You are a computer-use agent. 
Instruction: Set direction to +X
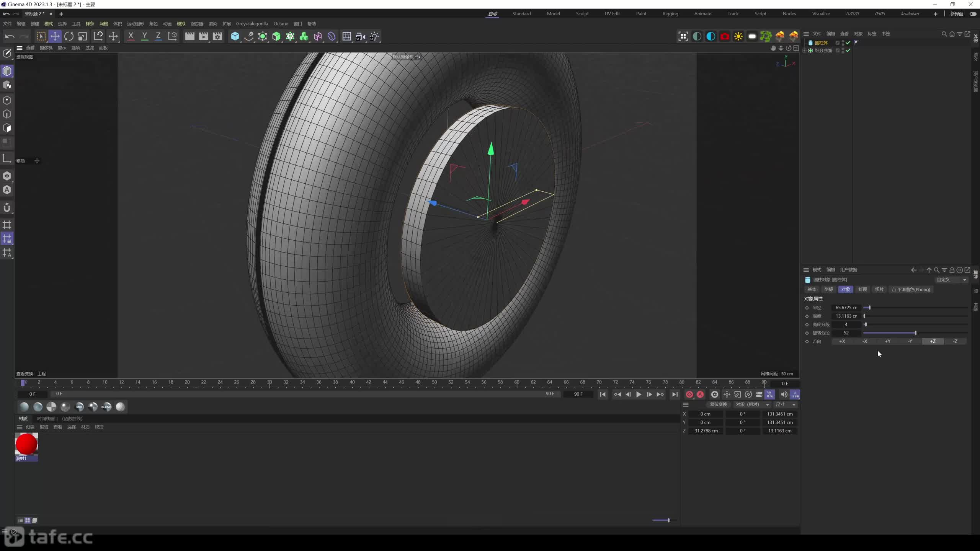tap(842, 341)
